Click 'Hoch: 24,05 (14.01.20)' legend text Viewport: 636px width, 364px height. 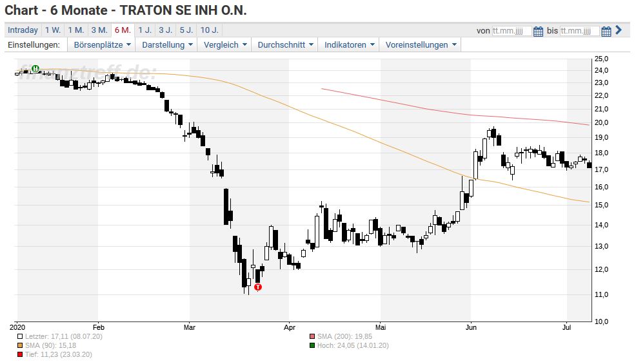[x=353, y=345]
